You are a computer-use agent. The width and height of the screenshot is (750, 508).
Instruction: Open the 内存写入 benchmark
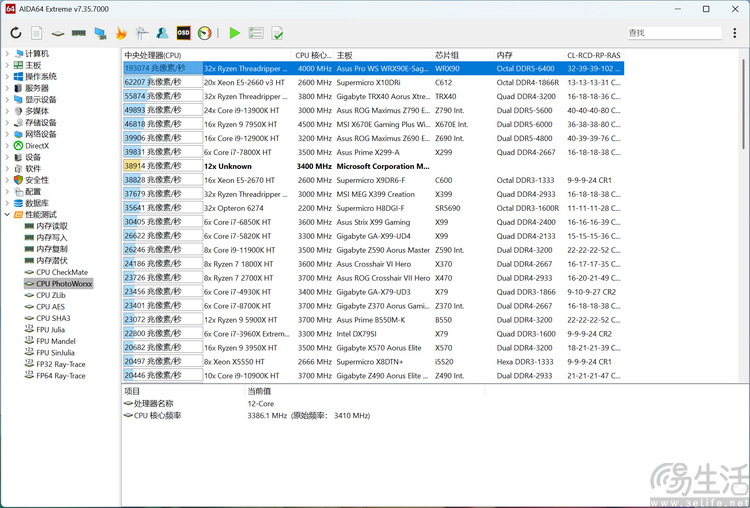46,238
